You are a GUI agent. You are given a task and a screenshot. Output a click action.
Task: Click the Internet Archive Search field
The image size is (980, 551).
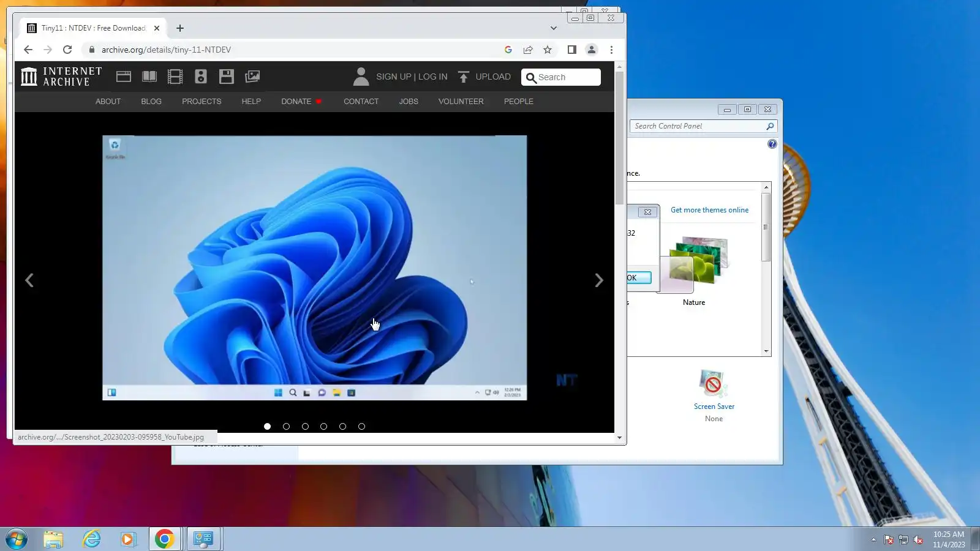tap(561, 77)
